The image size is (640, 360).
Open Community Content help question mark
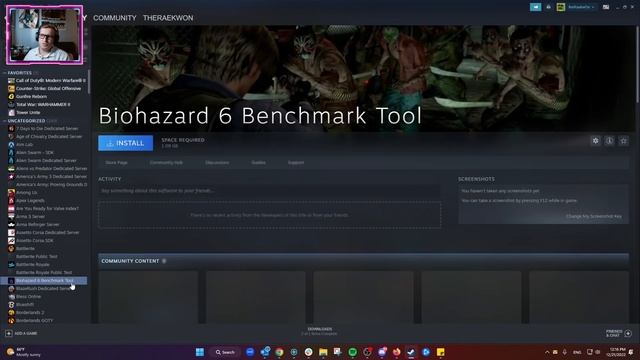pos(164,261)
